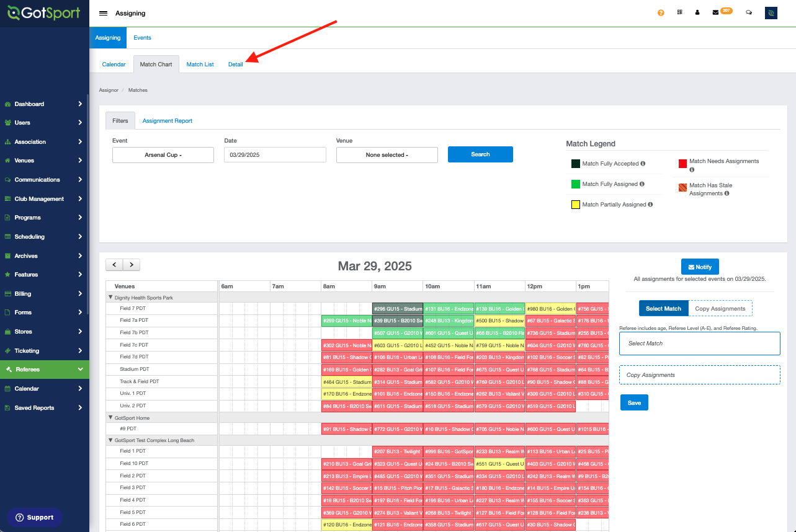Click the GotSport logo

point(44,12)
